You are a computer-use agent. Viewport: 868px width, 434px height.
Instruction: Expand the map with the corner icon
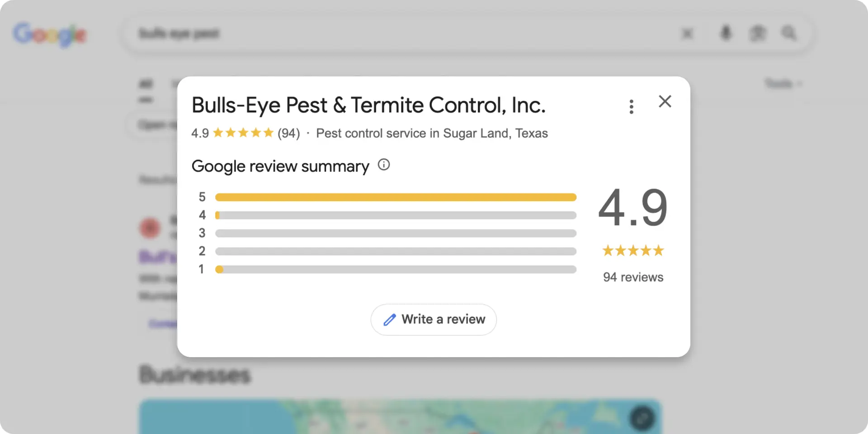[x=642, y=418]
